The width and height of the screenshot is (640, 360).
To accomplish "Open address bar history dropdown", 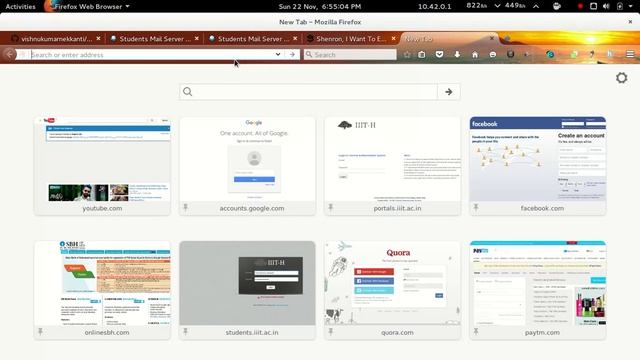I will coord(278,54).
